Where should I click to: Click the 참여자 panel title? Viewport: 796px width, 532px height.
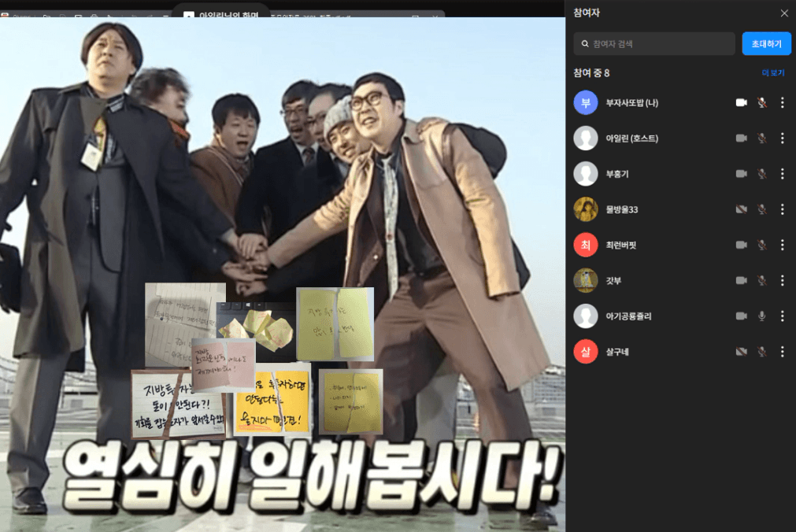point(587,13)
